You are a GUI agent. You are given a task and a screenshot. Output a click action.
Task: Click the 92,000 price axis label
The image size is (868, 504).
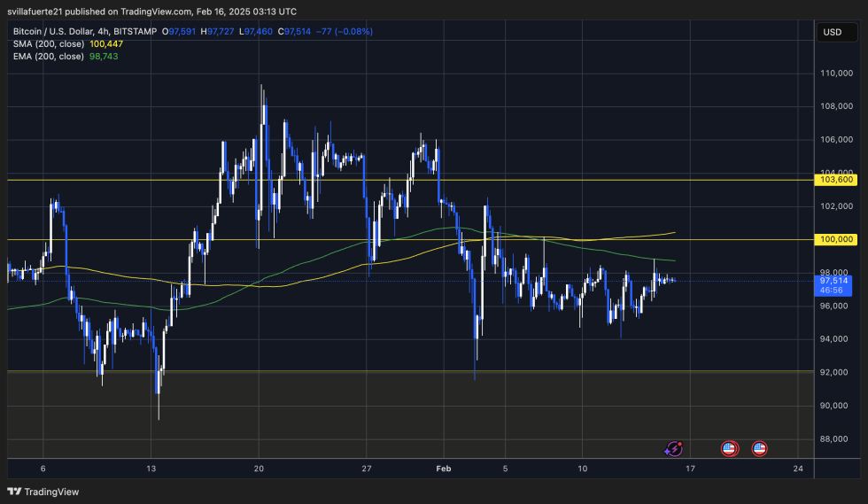pyautogui.click(x=833, y=372)
